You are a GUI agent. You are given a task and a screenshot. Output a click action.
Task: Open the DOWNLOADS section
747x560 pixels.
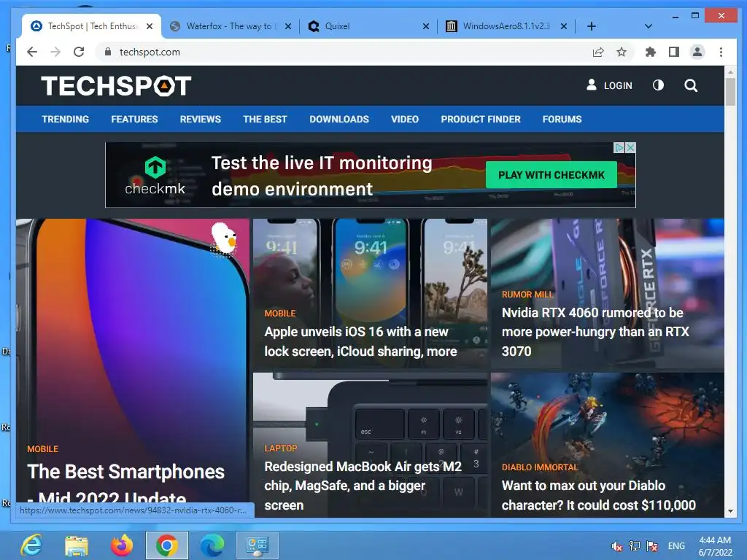(x=339, y=119)
